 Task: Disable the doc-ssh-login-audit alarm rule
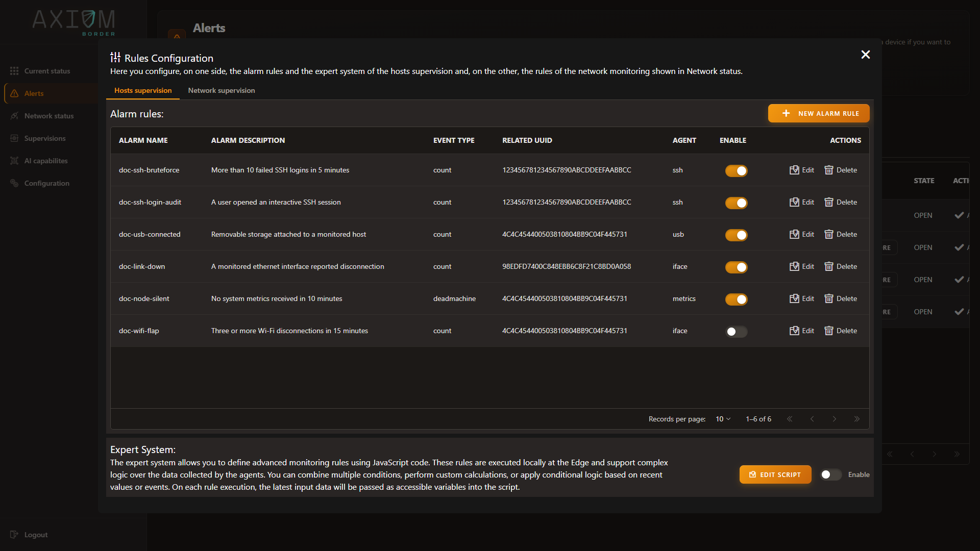[736, 203]
